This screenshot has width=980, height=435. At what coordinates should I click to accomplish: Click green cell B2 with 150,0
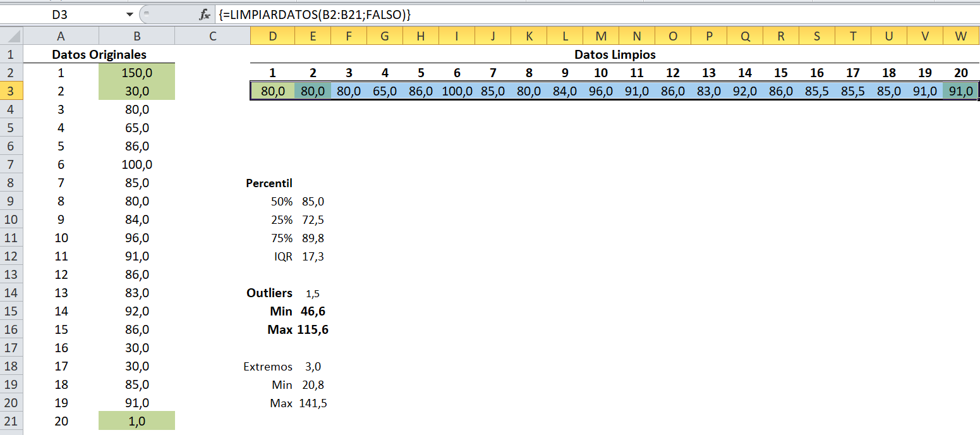pyautogui.click(x=136, y=73)
